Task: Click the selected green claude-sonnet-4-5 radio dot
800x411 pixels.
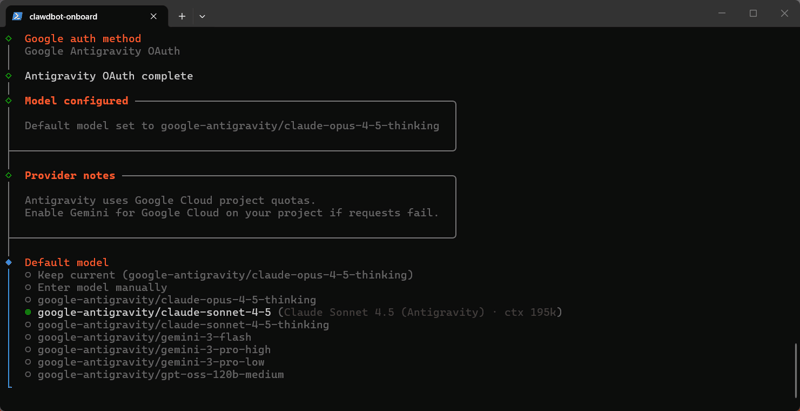Action: [28, 312]
